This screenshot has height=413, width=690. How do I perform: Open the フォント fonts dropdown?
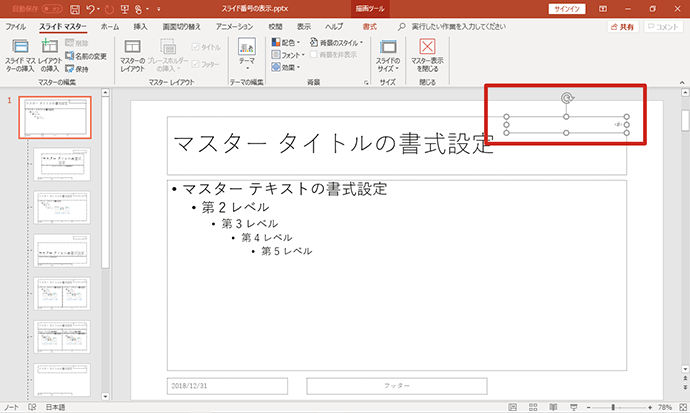point(288,55)
